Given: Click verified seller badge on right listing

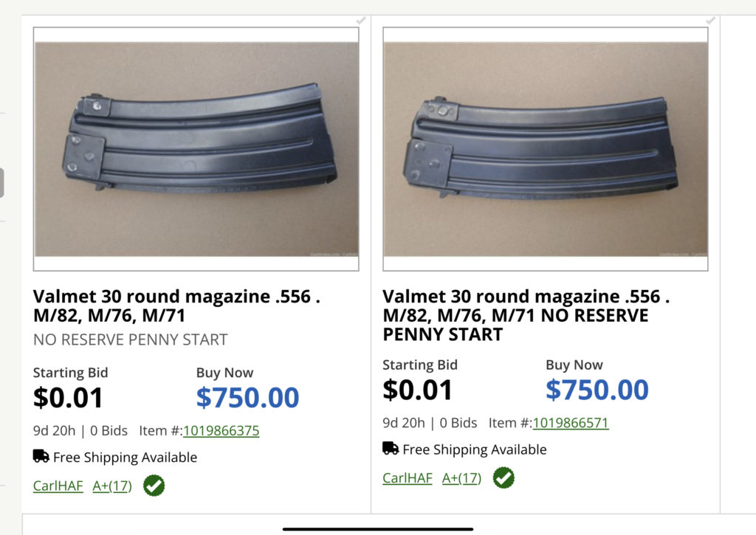Looking at the screenshot, I should click(504, 478).
